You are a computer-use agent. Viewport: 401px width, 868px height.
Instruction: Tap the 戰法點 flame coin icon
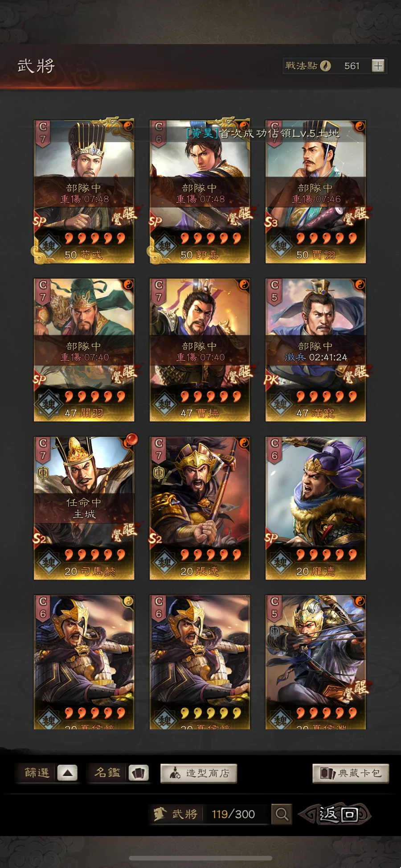[326, 66]
